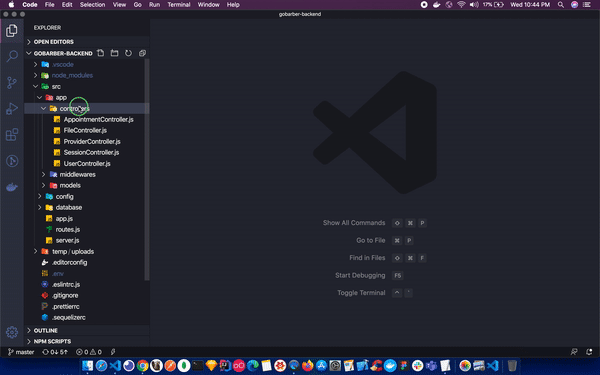Open Firefox from the Dock
The image size is (600, 375).
(x=308, y=366)
